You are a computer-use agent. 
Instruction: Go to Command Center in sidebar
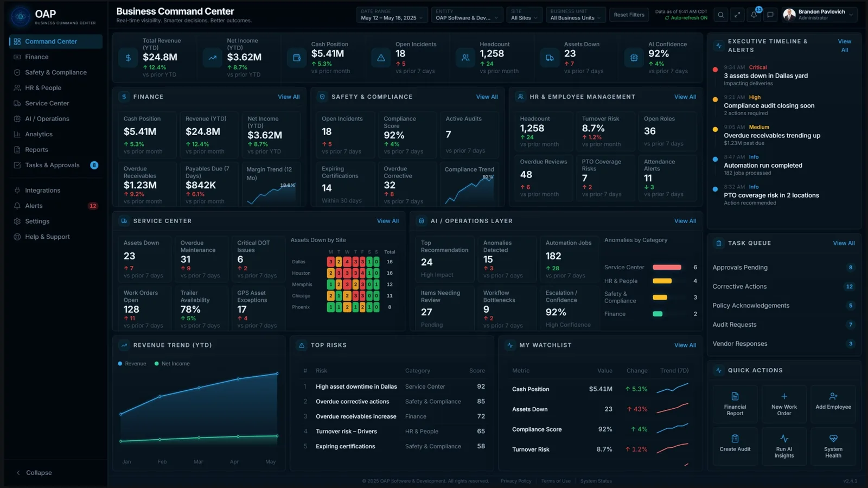pos(55,41)
